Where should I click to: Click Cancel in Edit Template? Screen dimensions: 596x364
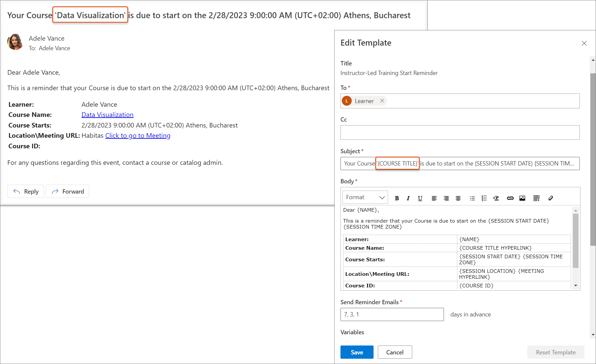point(395,352)
